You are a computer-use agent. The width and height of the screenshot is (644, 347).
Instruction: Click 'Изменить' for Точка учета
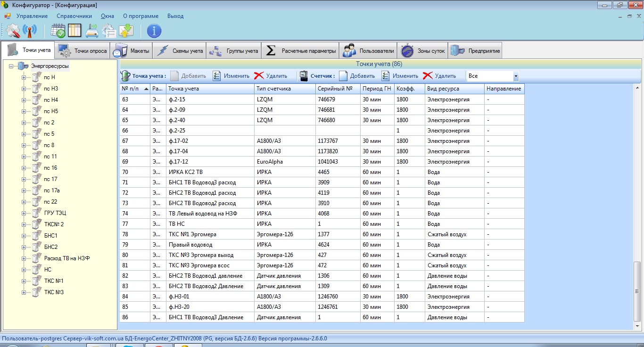(231, 76)
